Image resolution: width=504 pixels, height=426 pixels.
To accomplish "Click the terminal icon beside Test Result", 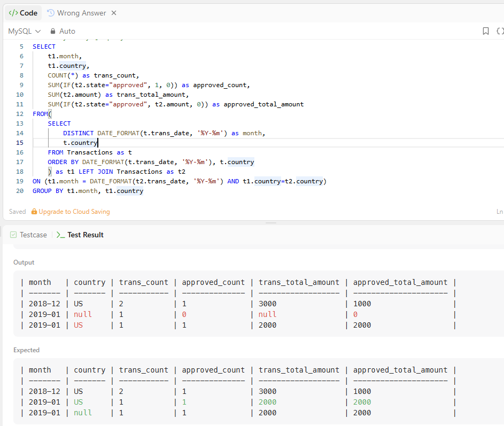I will (x=60, y=235).
